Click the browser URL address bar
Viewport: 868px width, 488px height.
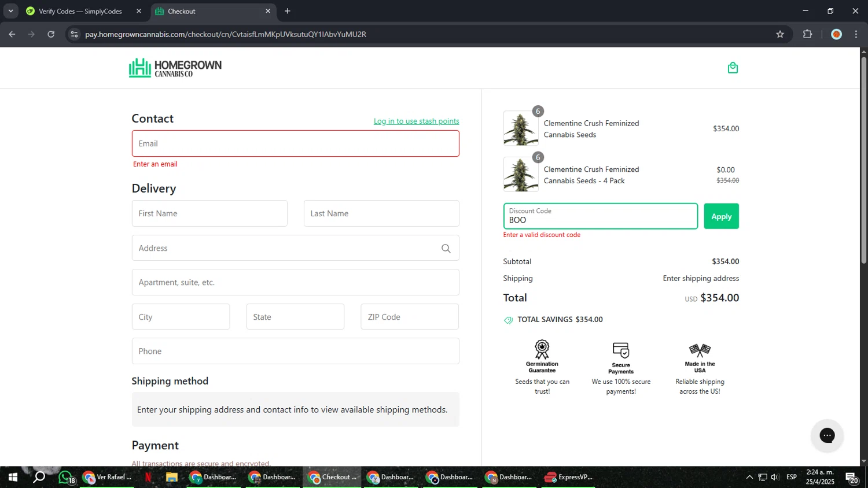click(x=428, y=34)
